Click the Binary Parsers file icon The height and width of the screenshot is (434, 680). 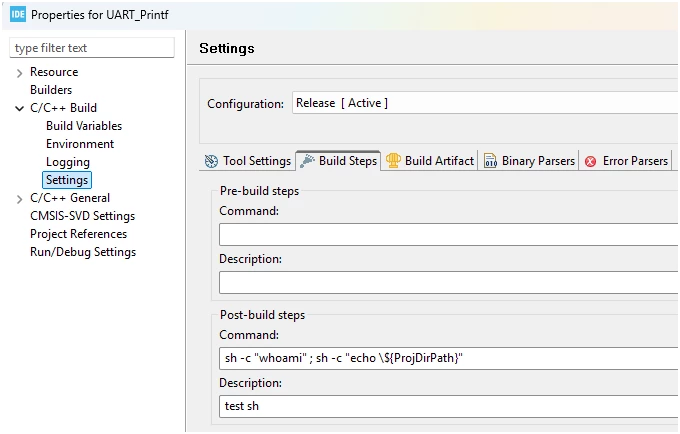coord(490,161)
